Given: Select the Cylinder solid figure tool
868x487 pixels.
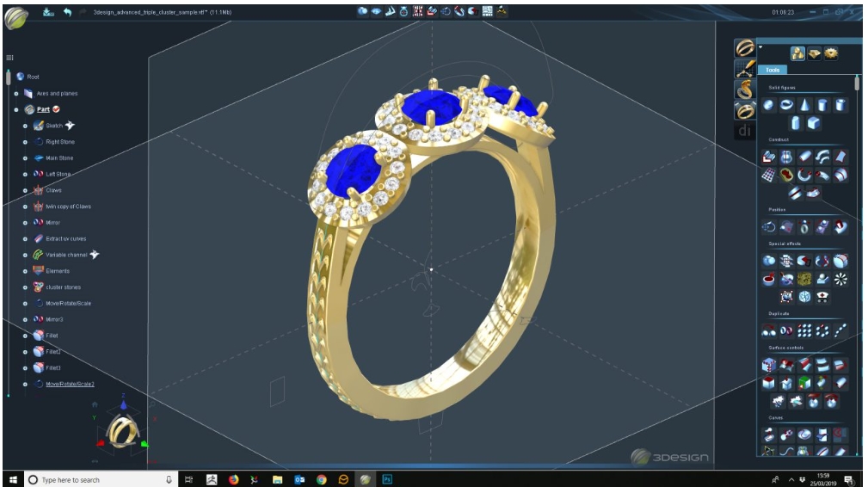Looking at the screenshot, I should (822, 105).
